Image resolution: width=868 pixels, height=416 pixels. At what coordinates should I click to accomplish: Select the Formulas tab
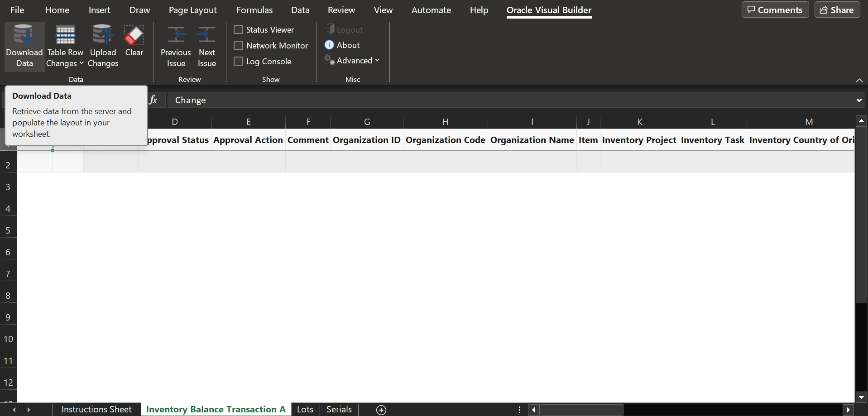click(254, 10)
